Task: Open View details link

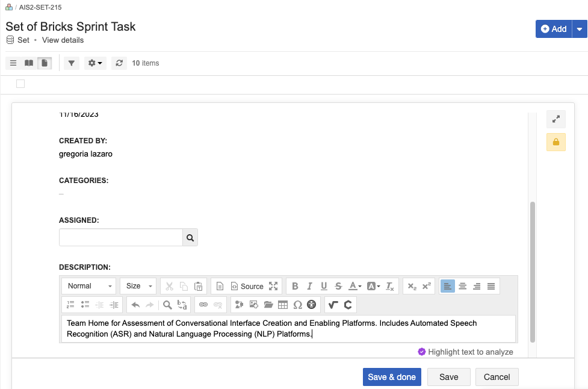Action: tap(63, 40)
